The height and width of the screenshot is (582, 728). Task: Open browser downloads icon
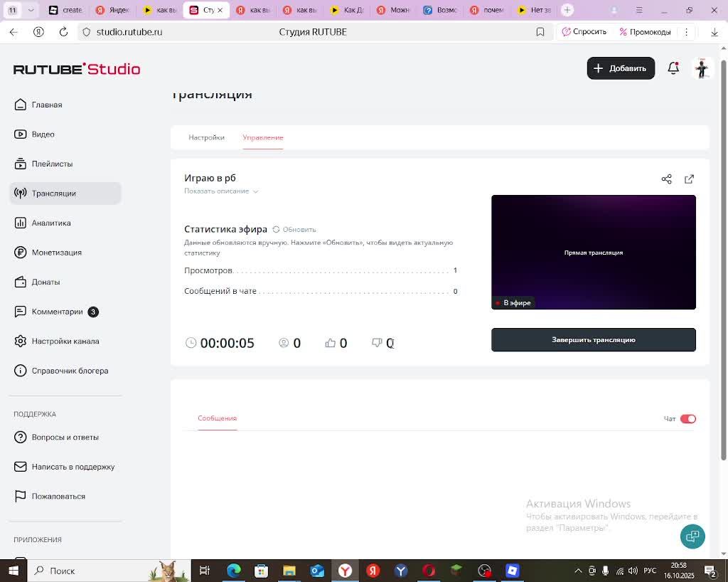coord(714,32)
